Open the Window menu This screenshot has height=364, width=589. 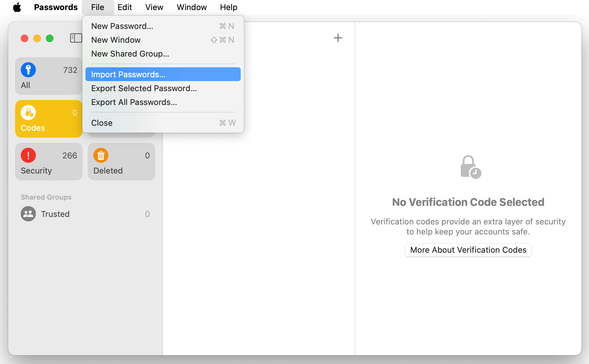pos(191,7)
